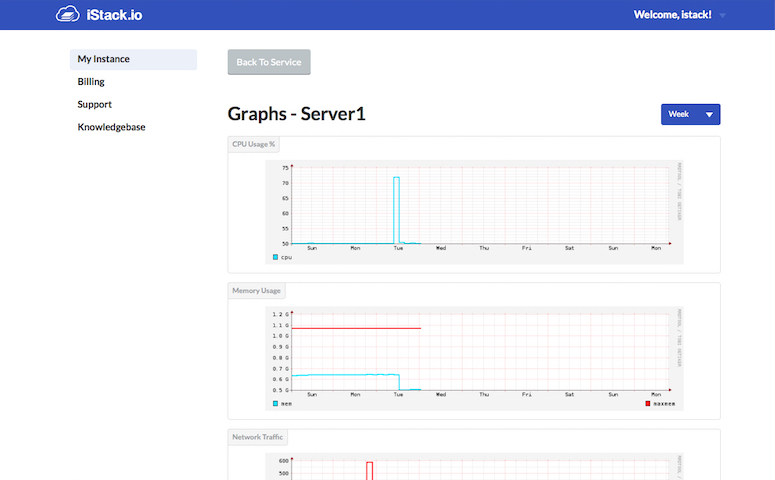Click the cyan cpu legend swatch
Image resolution: width=775 pixels, height=480 pixels.
coord(275,257)
